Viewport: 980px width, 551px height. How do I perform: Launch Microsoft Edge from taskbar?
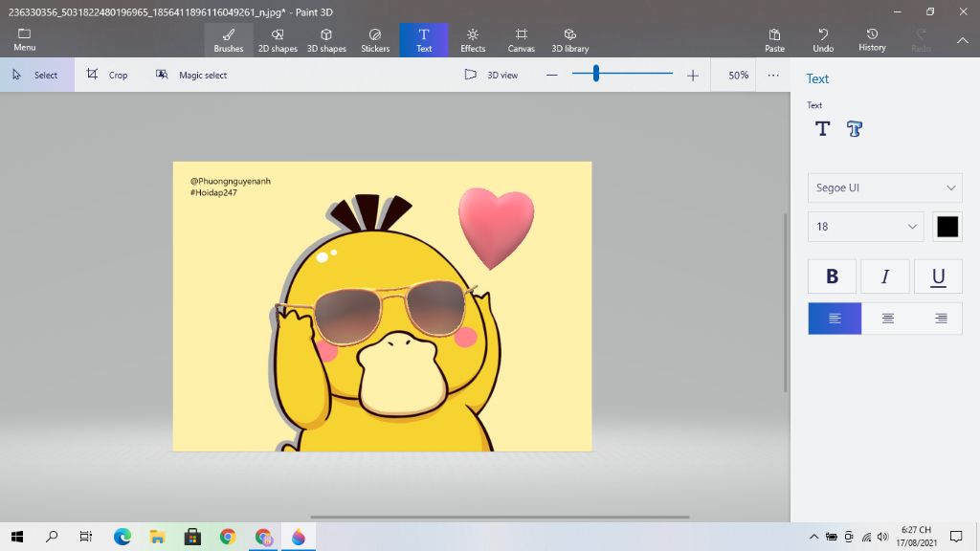(122, 537)
